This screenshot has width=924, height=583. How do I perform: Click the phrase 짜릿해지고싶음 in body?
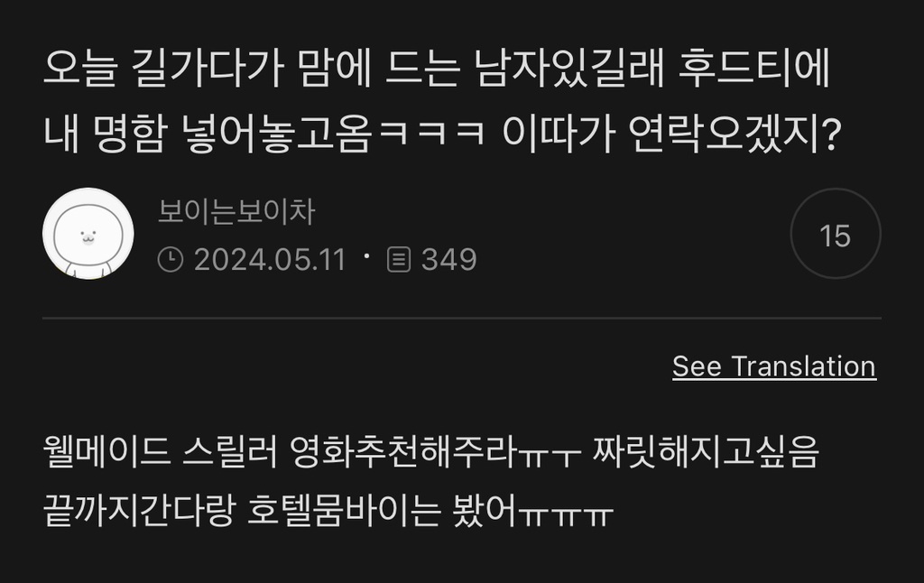pyautogui.click(x=706, y=452)
